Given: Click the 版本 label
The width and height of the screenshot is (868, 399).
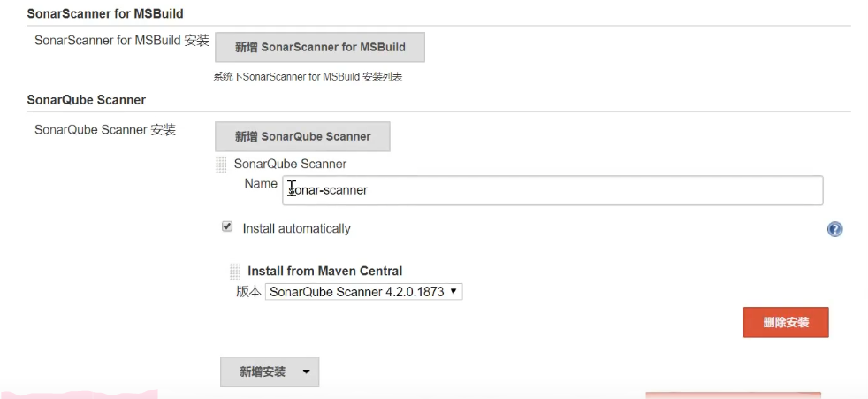Looking at the screenshot, I should (x=248, y=291).
